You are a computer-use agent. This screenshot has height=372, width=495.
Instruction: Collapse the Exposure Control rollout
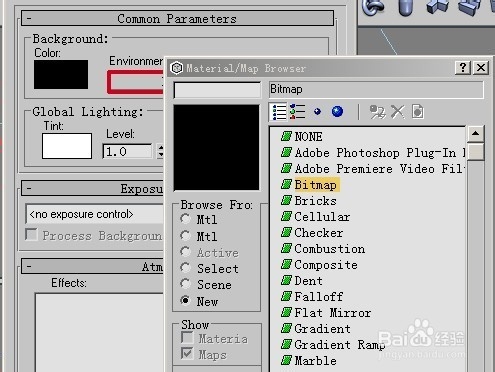[x=93, y=189]
